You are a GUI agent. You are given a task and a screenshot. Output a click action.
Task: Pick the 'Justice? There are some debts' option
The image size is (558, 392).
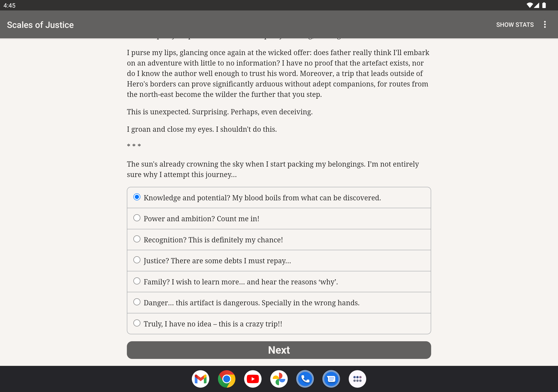(x=279, y=260)
